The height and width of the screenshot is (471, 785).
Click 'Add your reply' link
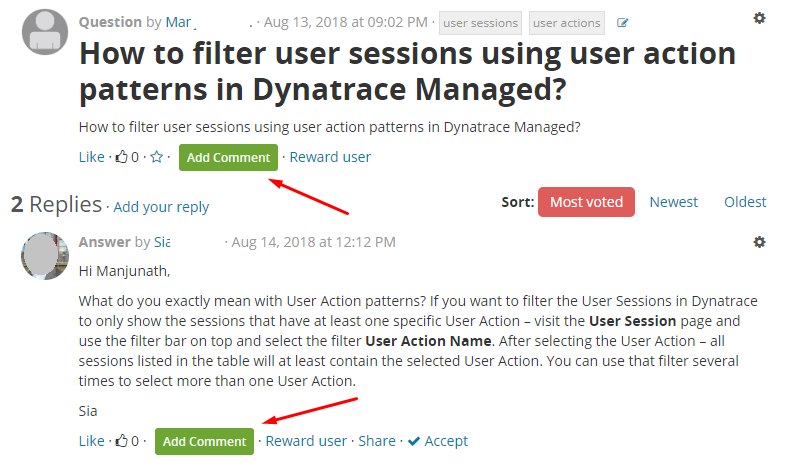(161, 207)
